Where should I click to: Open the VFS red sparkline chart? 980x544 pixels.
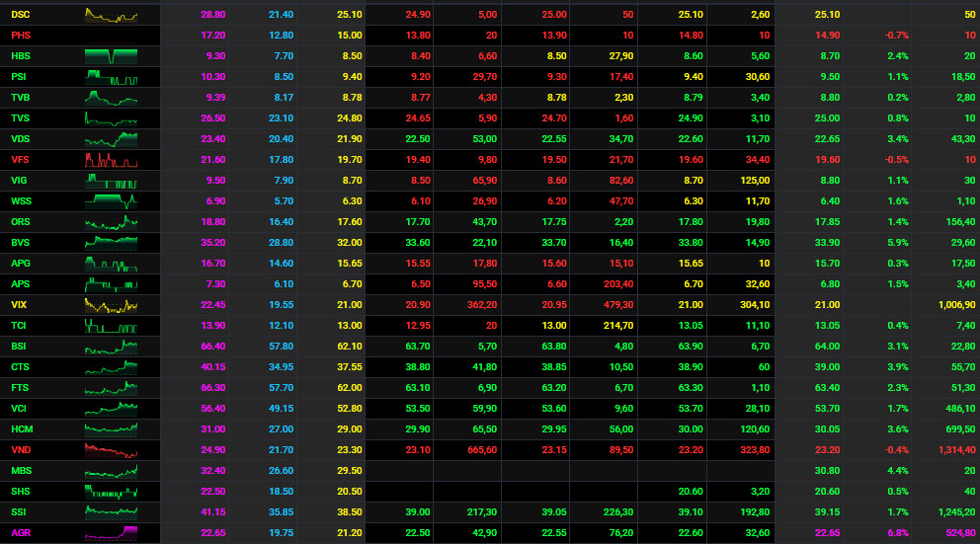click(112, 160)
